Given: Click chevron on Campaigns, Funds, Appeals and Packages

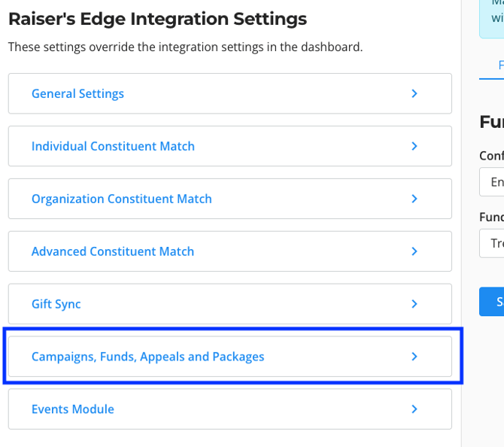Looking at the screenshot, I should pos(414,357).
